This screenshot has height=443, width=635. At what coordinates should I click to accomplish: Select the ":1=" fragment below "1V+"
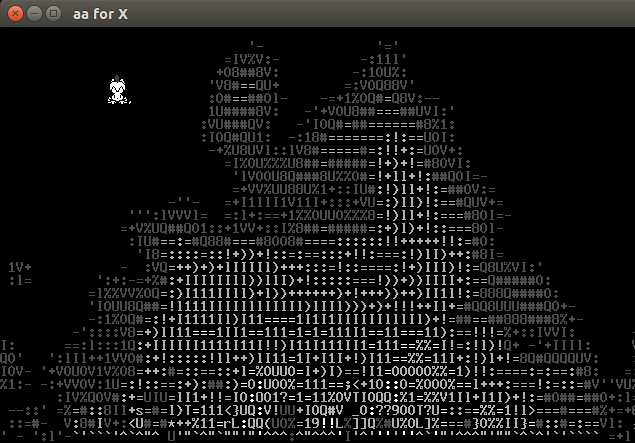[x=20, y=280]
